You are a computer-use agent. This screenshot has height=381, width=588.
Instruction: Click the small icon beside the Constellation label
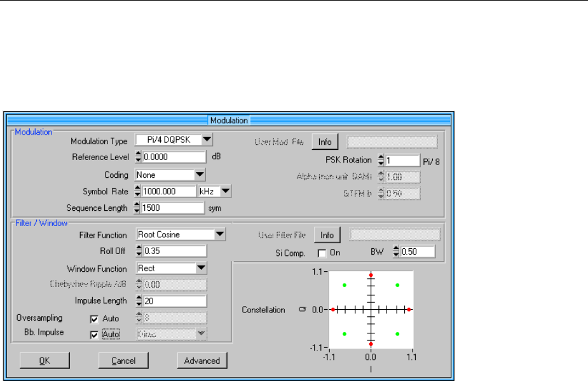click(302, 309)
